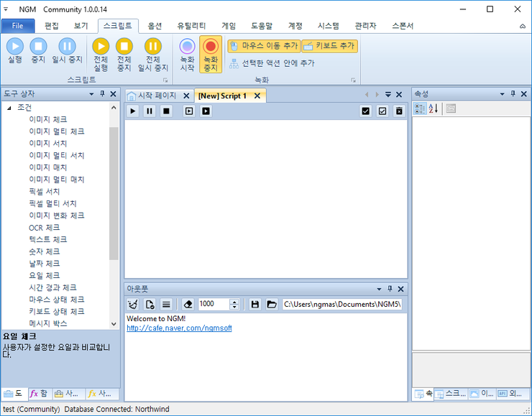Click the clear output broom icon

[133, 304]
